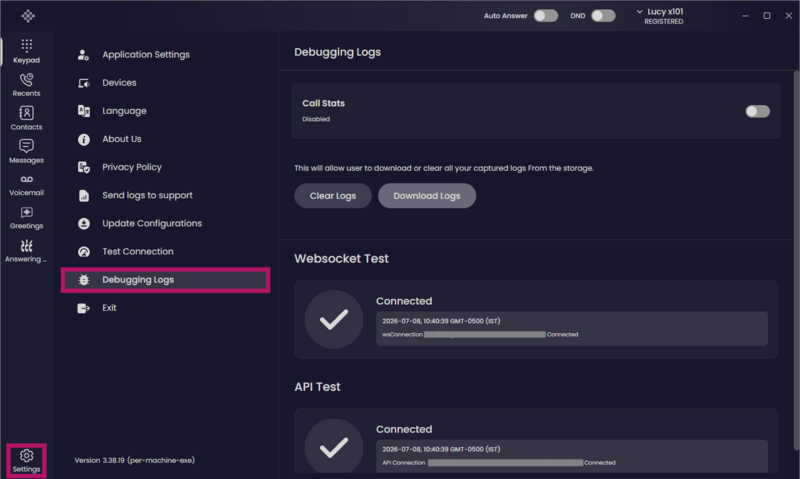Click the Test Connection gauge icon

[x=84, y=251]
